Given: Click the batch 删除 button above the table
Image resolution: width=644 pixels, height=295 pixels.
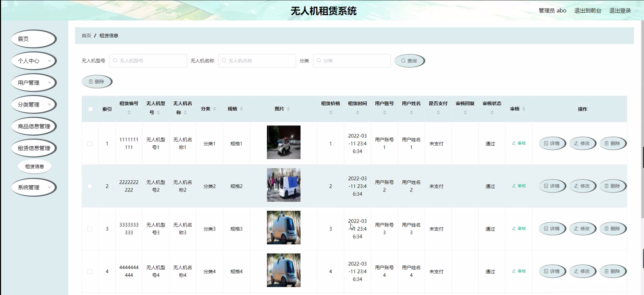Looking at the screenshot, I should pyautogui.click(x=97, y=82).
